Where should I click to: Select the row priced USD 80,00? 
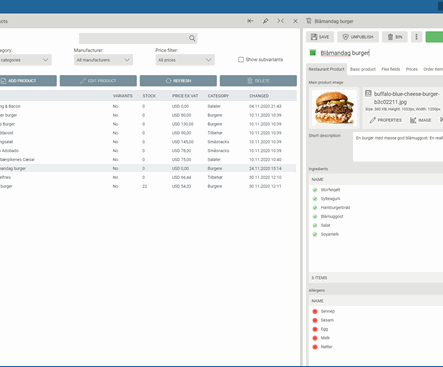coord(148,115)
